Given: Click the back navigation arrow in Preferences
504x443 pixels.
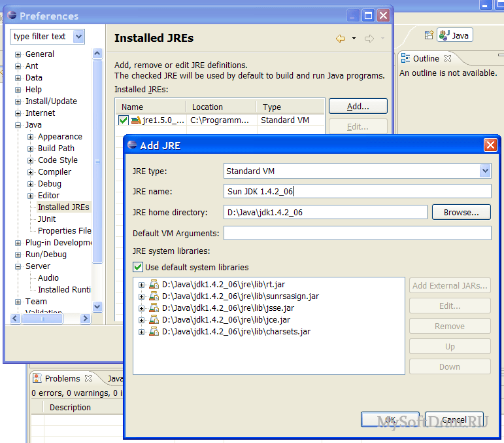Looking at the screenshot, I should coord(341,39).
